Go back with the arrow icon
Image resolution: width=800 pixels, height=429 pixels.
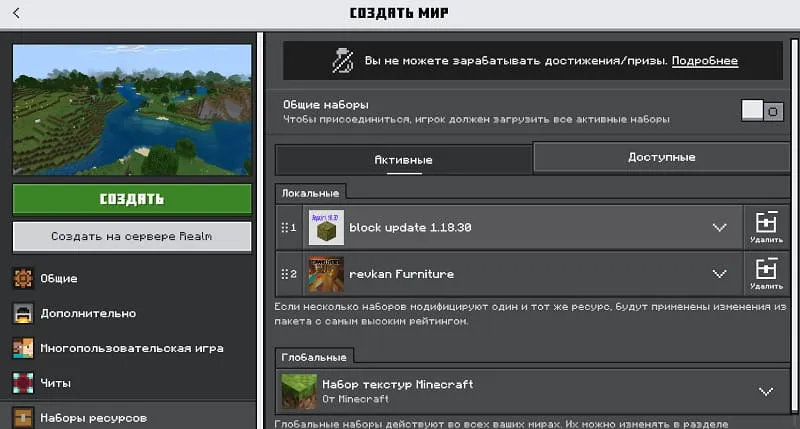[x=16, y=13]
